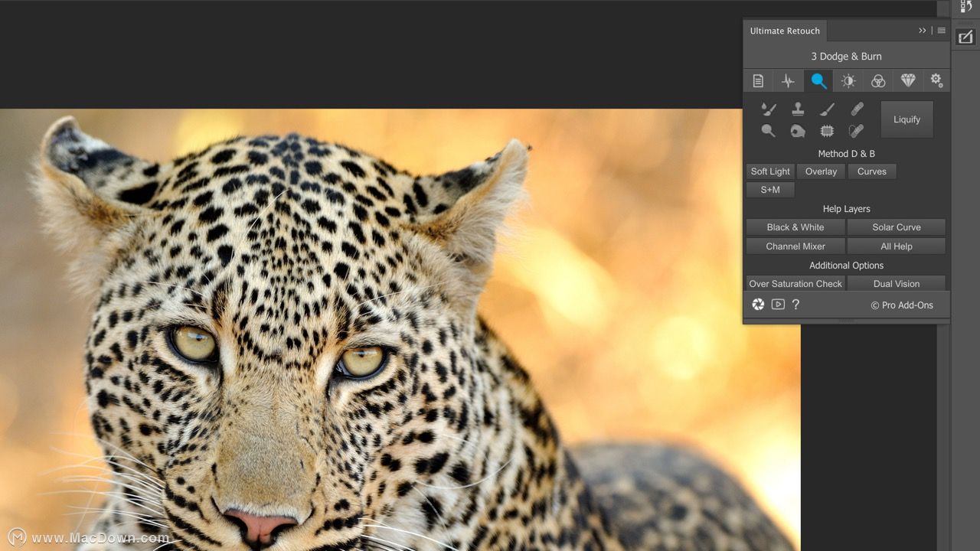Add the Black & White help layer

click(x=795, y=227)
